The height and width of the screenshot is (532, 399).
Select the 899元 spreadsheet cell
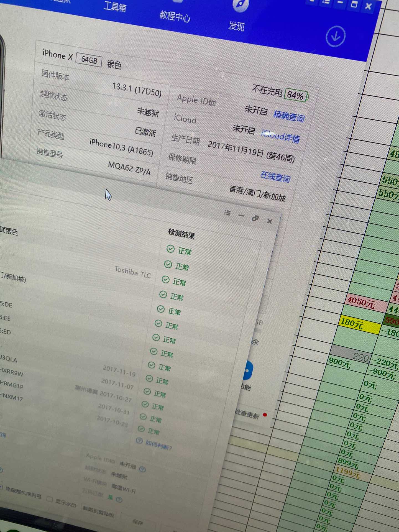tap(348, 463)
